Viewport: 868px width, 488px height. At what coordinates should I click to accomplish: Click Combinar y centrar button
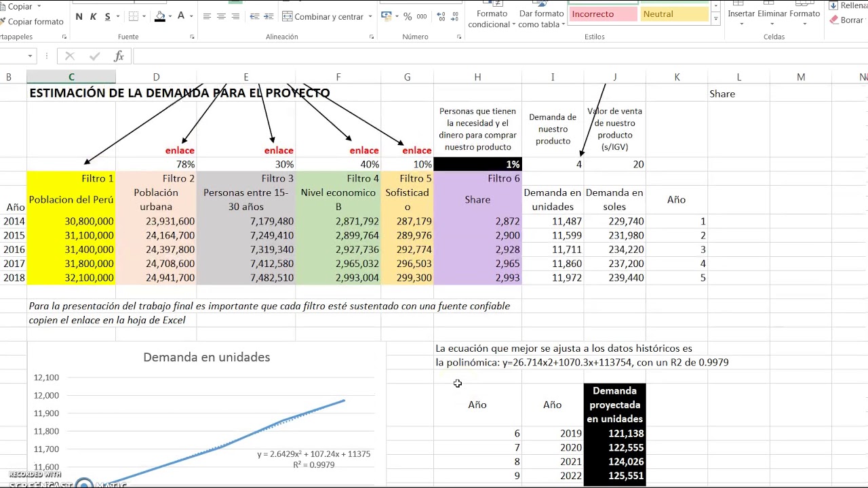(322, 16)
